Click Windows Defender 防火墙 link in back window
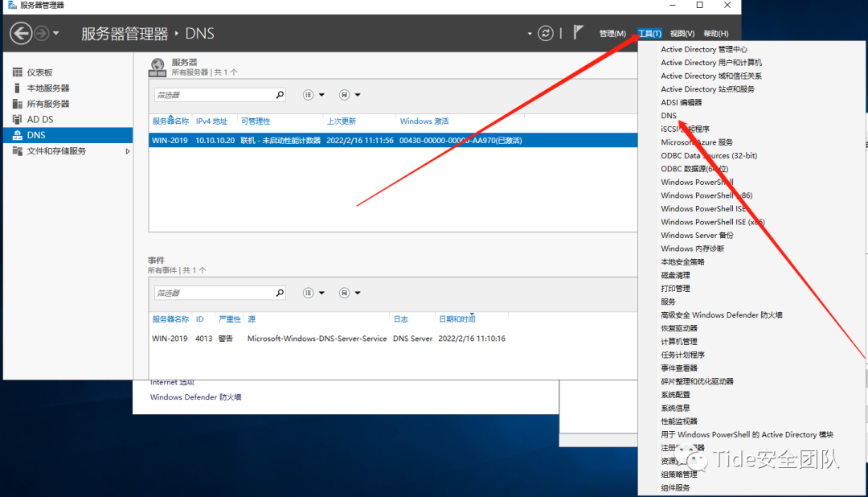 (195, 397)
